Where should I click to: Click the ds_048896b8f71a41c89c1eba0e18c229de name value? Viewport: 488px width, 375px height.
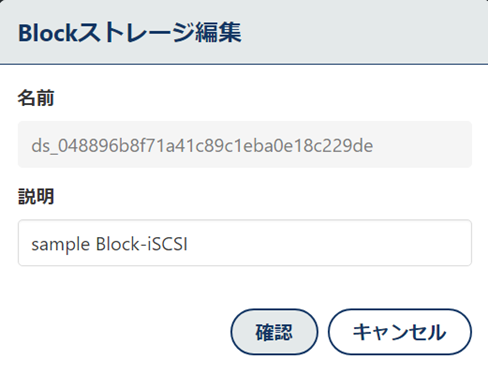[x=202, y=146]
